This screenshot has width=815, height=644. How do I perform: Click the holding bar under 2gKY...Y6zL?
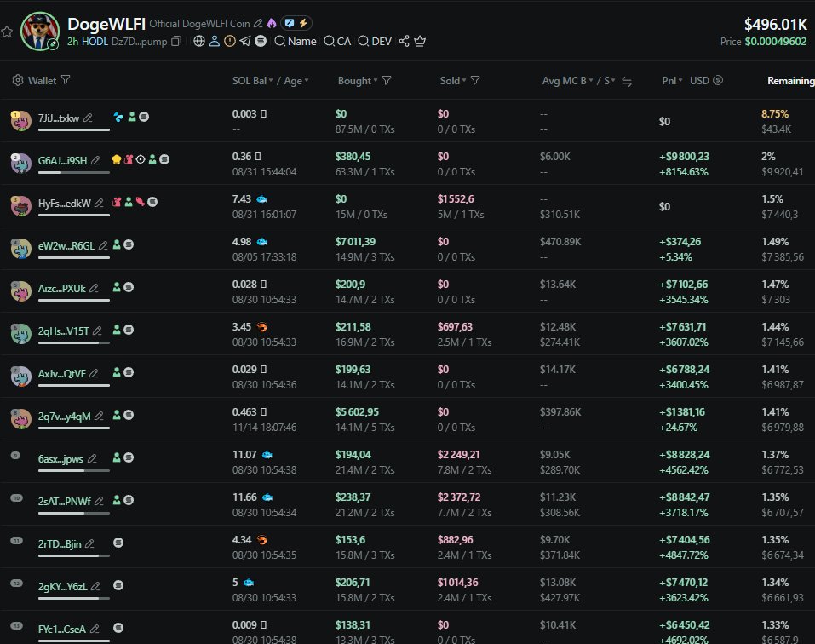tap(74, 598)
